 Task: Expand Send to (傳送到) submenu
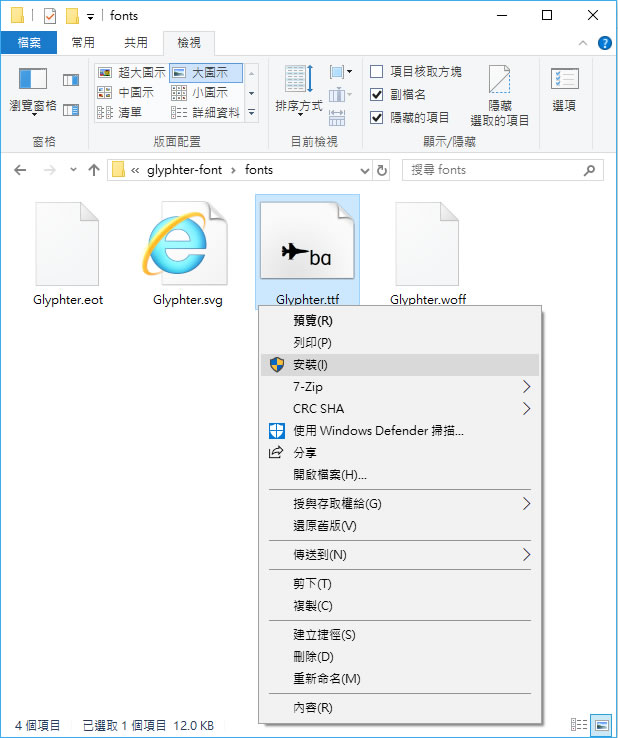(x=400, y=554)
